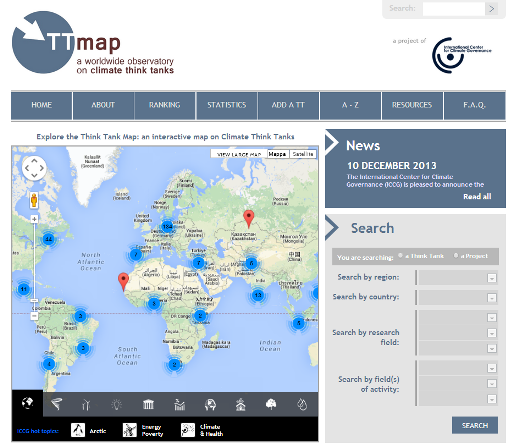Click the '10 DECEMBER 2013' news headline
The height and width of the screenshot is (446, 508).
[x=392, y=166]
